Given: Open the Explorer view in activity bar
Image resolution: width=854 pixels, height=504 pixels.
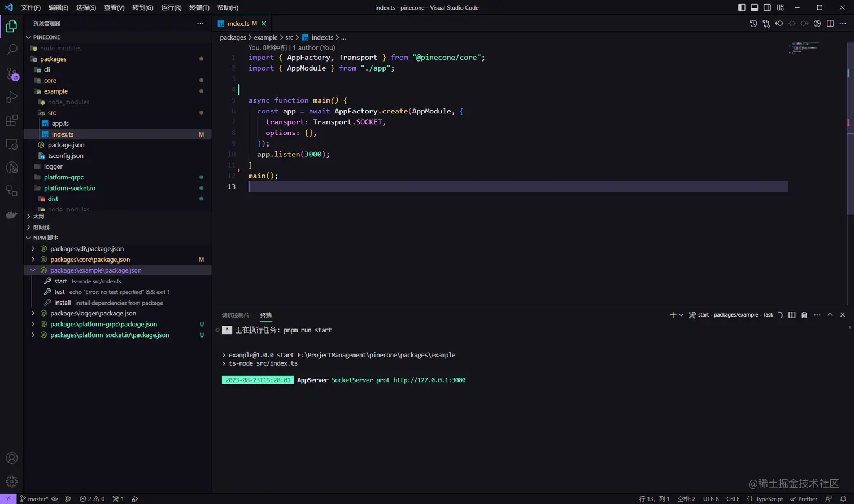Looking at the screenshot, I should point(11,27).
